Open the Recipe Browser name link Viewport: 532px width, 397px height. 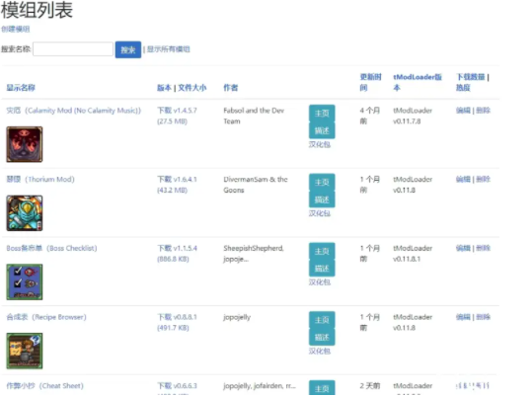pos(46,317)
